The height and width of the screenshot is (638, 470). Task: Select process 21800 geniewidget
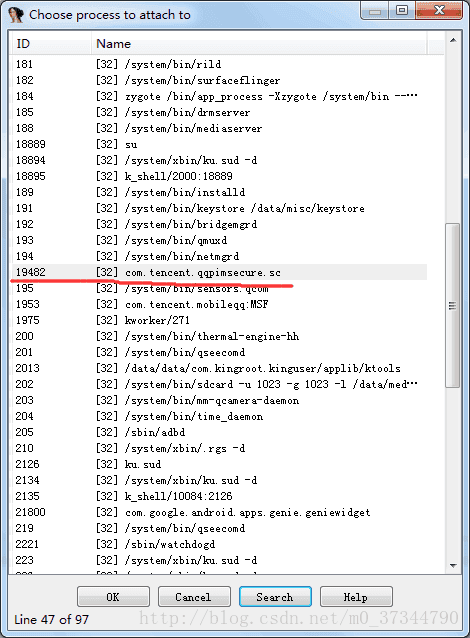219,512
